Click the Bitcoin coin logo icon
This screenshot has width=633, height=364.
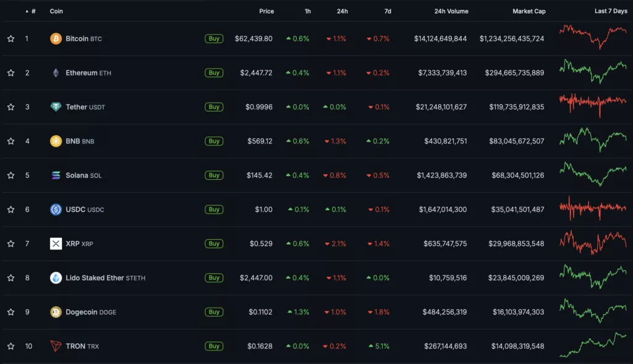coord(56,38)
